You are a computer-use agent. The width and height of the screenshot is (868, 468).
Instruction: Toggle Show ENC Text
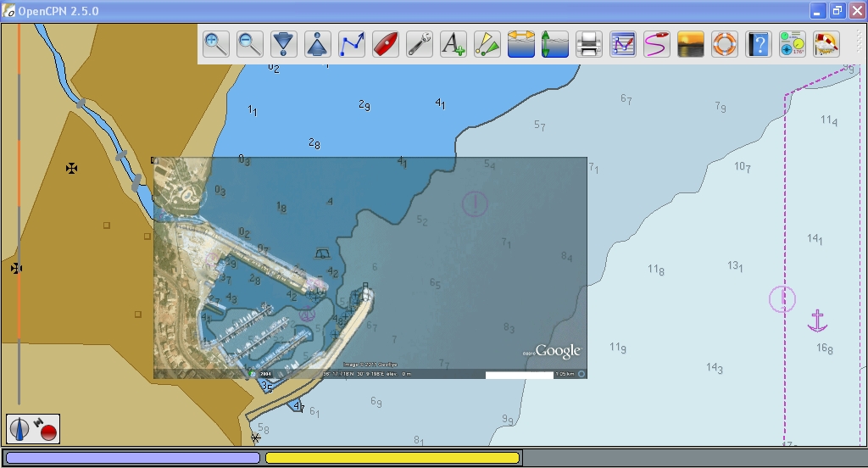pos(453,44)
